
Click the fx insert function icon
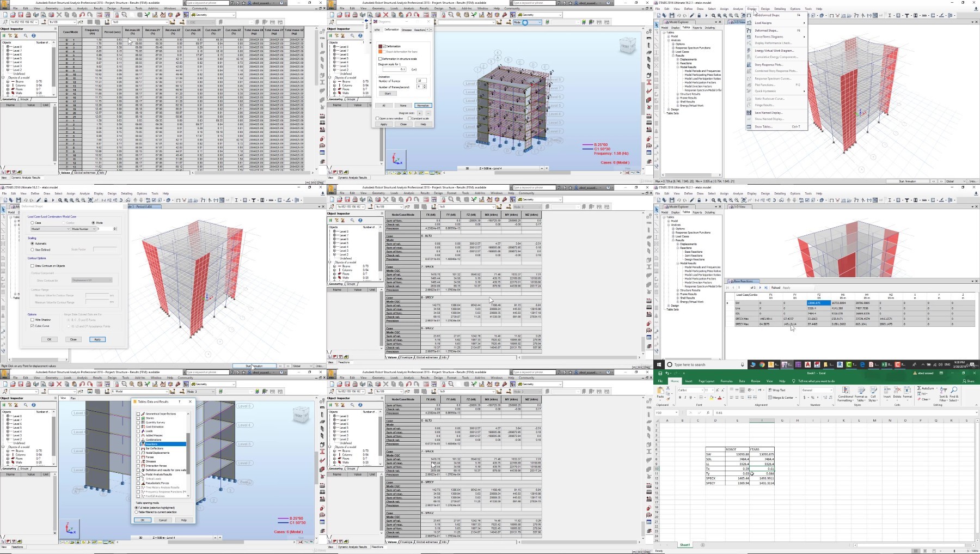coord(708,412)
